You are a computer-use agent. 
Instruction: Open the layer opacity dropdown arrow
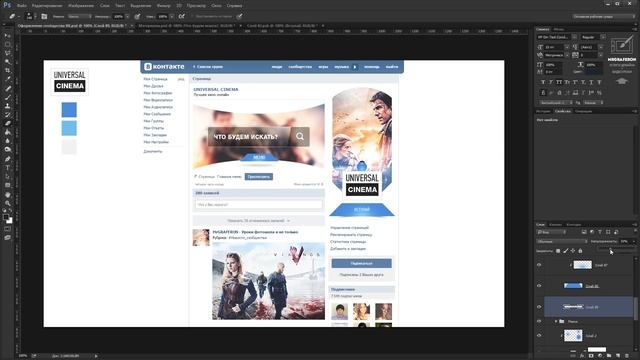point(634,241)
